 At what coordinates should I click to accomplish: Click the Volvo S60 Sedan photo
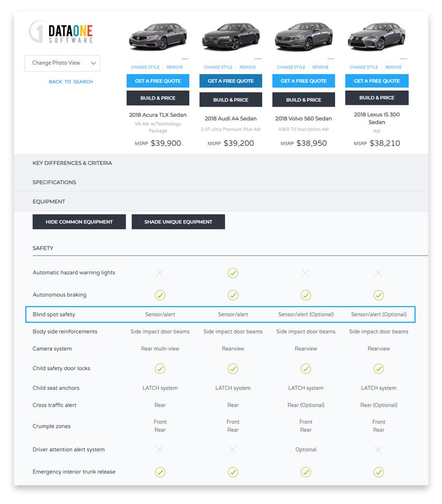[x=304, y=38]
